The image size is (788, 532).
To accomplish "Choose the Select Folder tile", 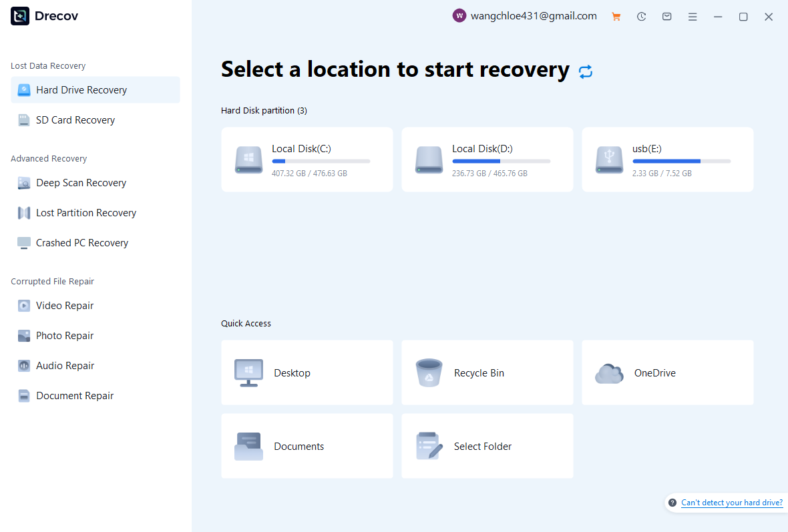I will pos(487,446).
